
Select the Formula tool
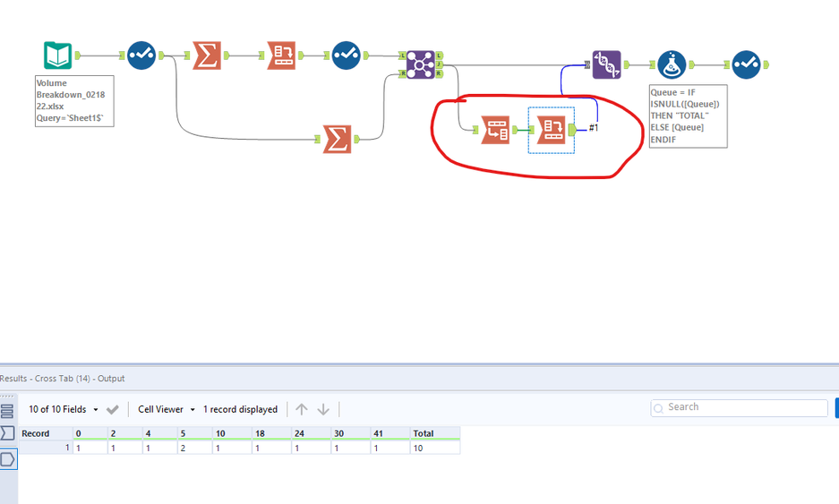click(x=672, y=64)
